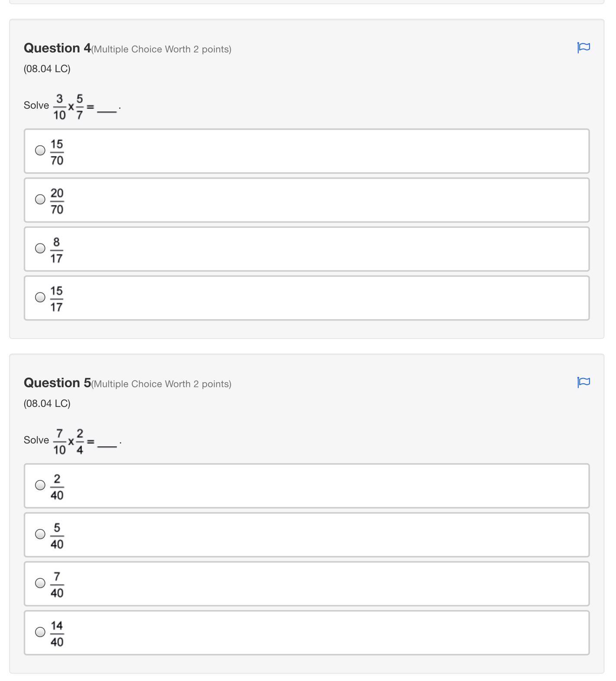Flag Question 4 for review
Image resolution: width=616 pixels, height=681 pixels.
[584, 47]
